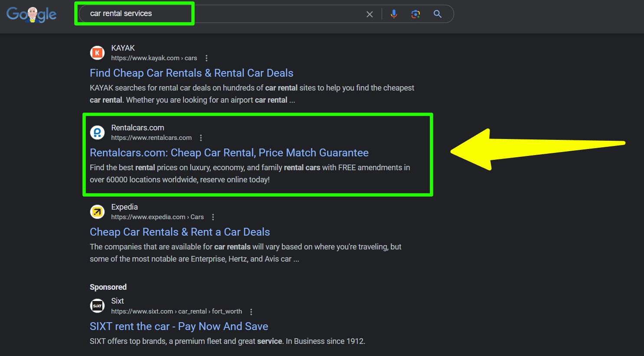This screenshot has height=356, width=644.
Task: Click the kayak.com › cars URL
Action: coord(154,58)
